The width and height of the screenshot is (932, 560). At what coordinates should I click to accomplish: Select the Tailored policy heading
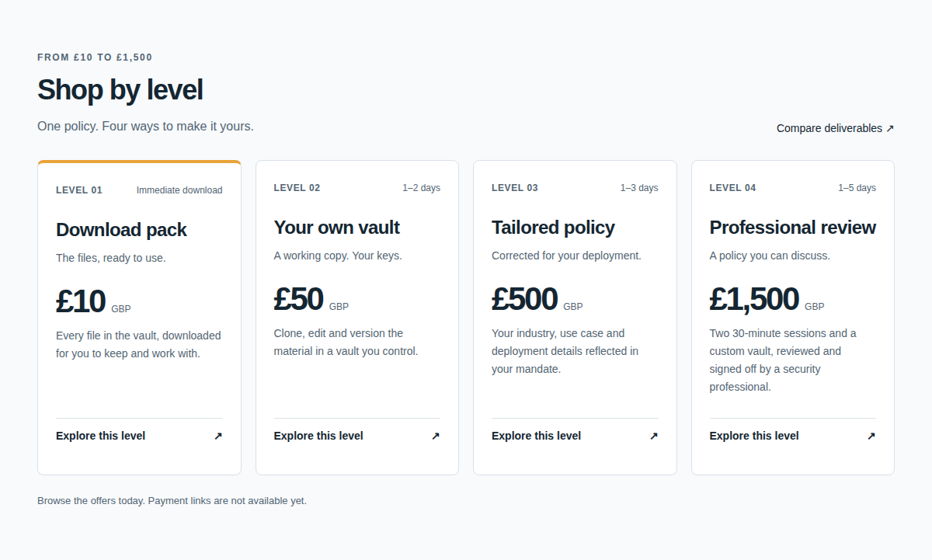pos(553,228)
